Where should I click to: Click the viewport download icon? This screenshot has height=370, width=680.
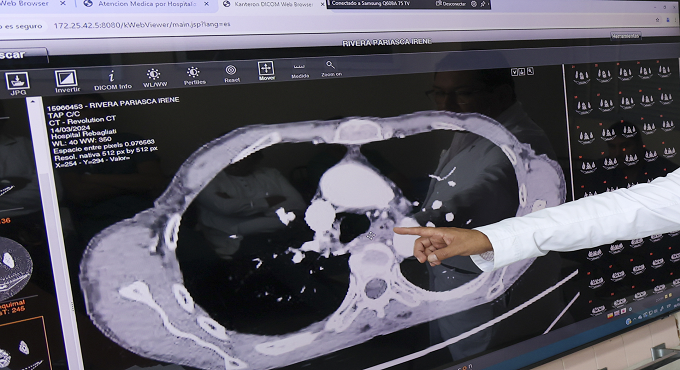coord(522,72)
